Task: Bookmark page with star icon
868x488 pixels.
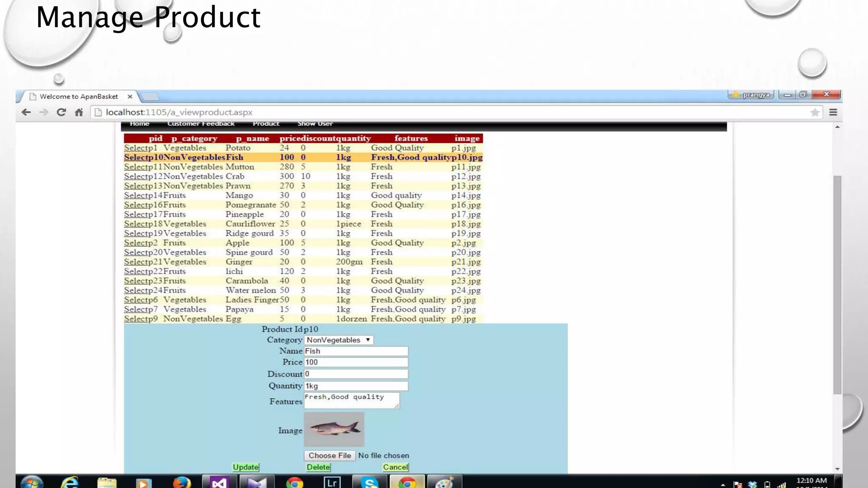Action: point(815,112)
